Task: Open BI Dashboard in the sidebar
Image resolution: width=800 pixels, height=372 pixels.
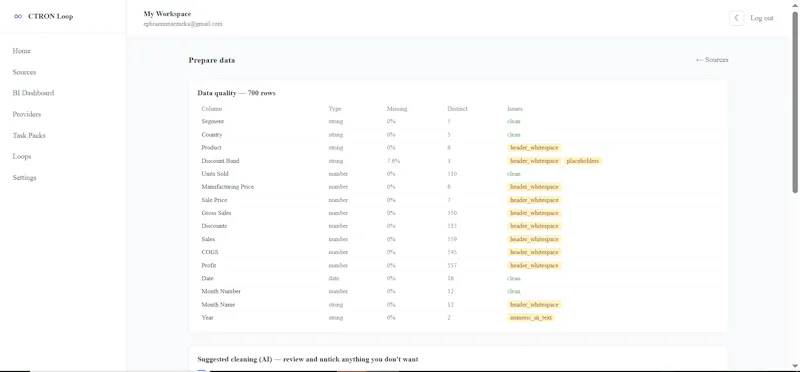Action: [33, 93]
